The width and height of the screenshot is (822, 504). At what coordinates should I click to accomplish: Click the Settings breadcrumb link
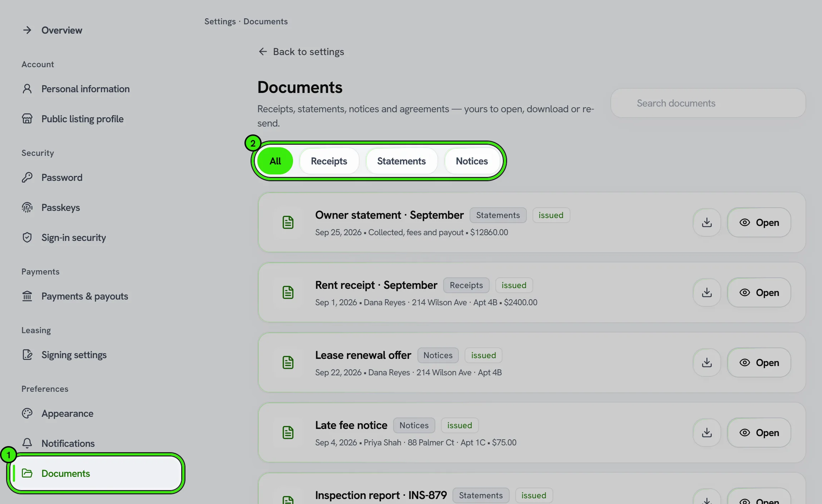[220, 21]
